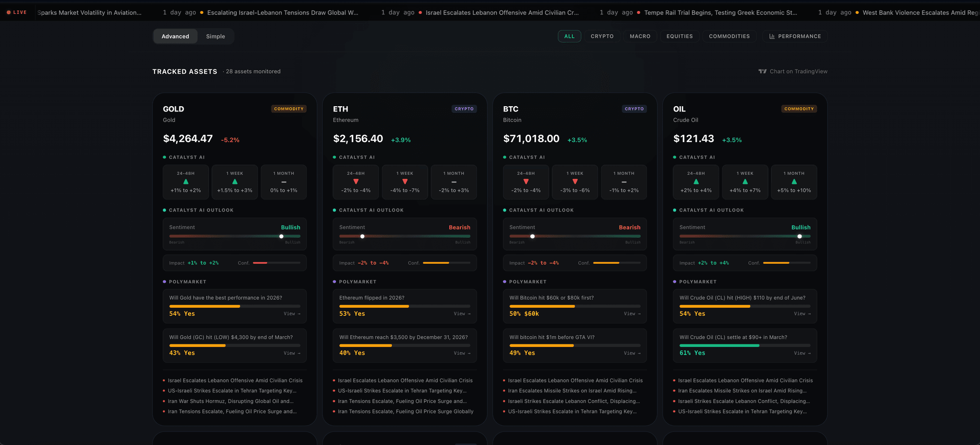Image resolution: width=980 pixels, height=445 pixels.
Task: Click ETH 1 Month flat forecast tile
Action: pos(454,182)
